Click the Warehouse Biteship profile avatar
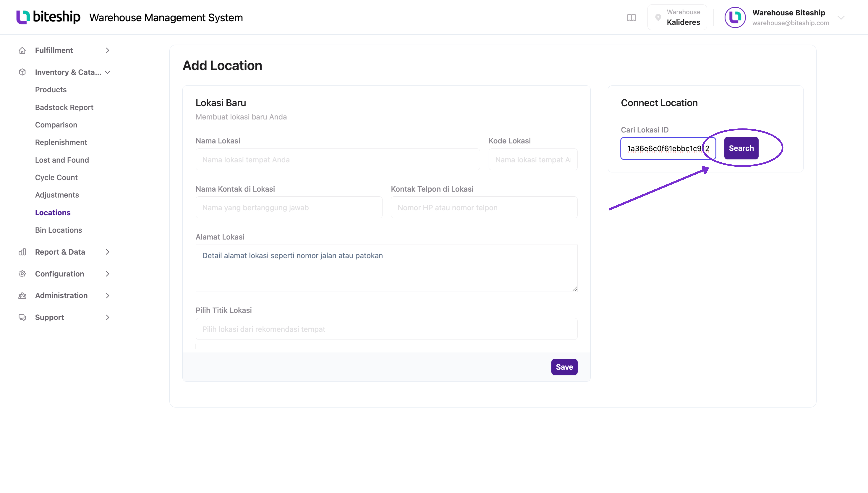This screenshot has height=493, width=868. [735, 17]
